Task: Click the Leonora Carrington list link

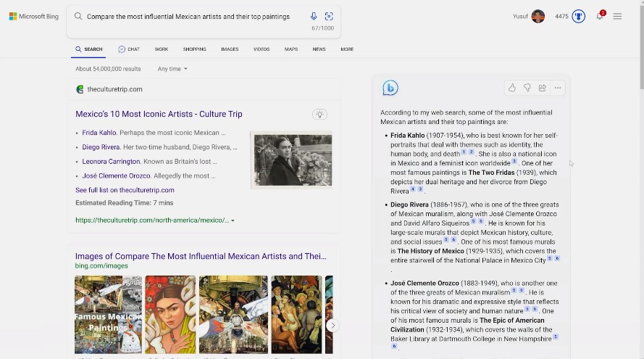Action: 111,161
